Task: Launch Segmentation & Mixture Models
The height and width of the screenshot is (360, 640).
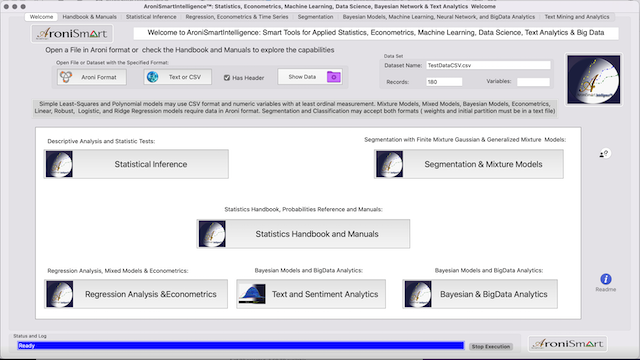Action: coord(469,164)
